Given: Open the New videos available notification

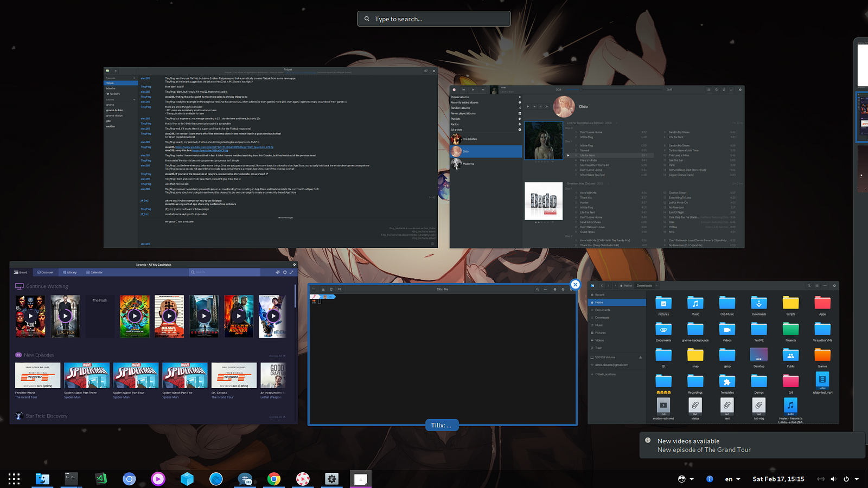Looking at the screenshot, I should coord(751,445).
